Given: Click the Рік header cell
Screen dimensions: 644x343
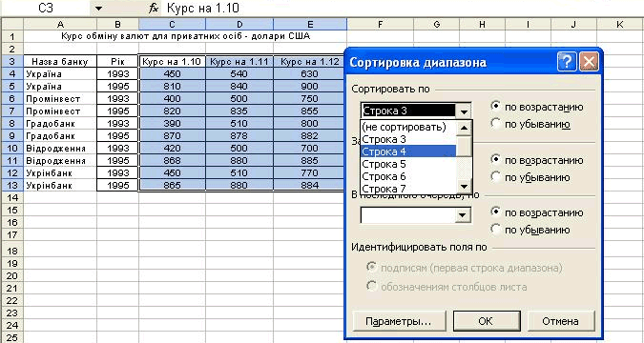Looking at the screenshot, I should point(117,62).
